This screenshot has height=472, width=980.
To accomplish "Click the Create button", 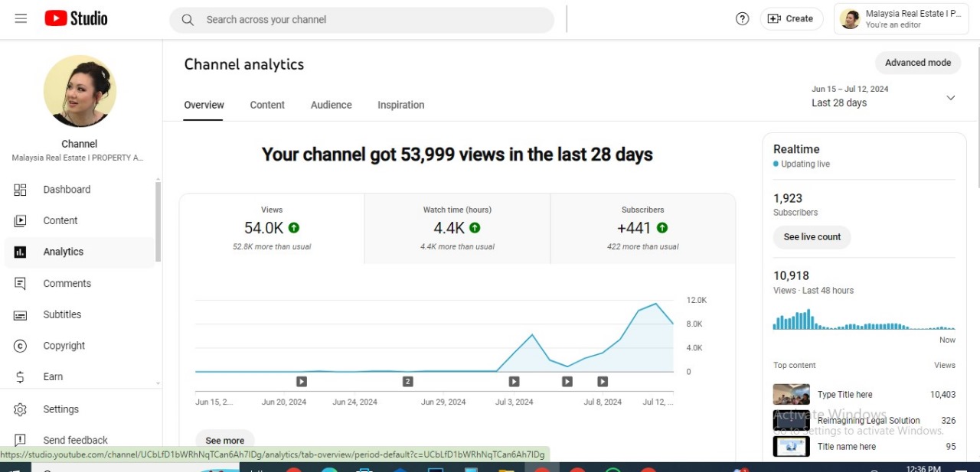I will point(791,19).
